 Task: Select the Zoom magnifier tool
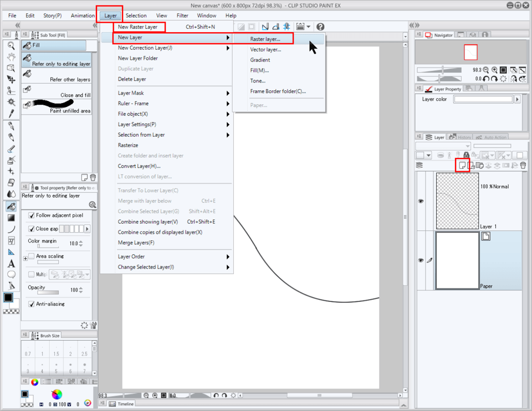pyautogui.click(x=11, y=45)
